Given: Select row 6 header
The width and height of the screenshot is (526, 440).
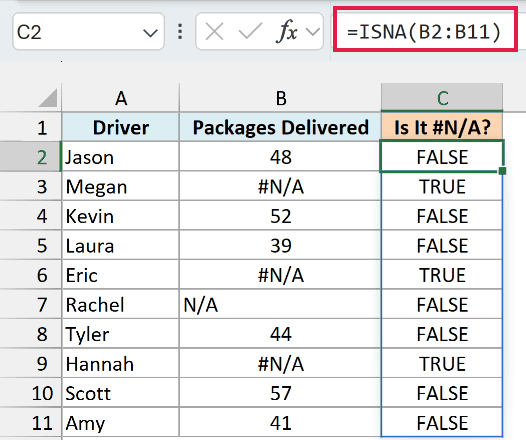Looking at the screenshot, I should (31, 275).
